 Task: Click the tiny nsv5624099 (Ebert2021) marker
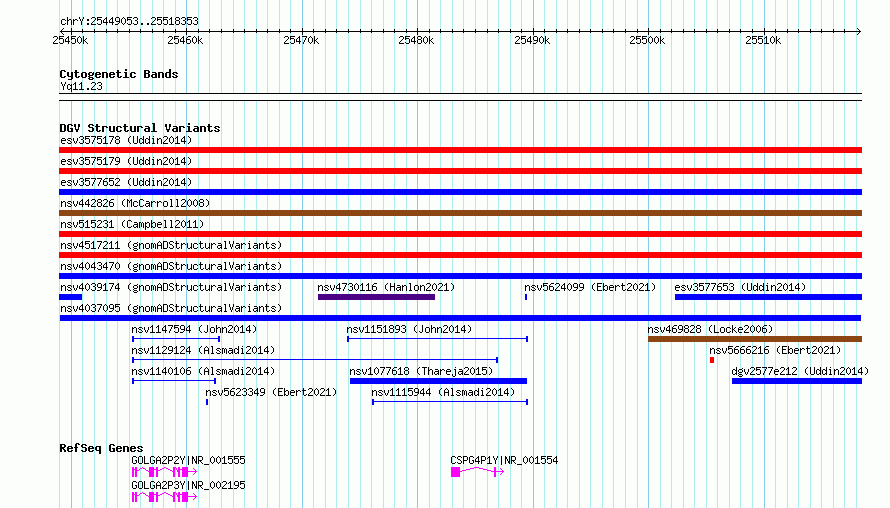click(x=526, y=297)
